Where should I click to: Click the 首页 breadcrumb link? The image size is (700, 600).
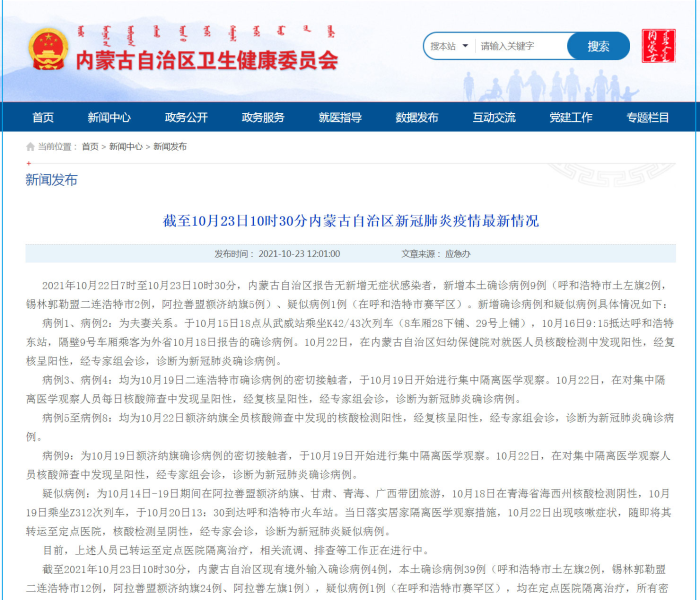click(x=90, y=146)
